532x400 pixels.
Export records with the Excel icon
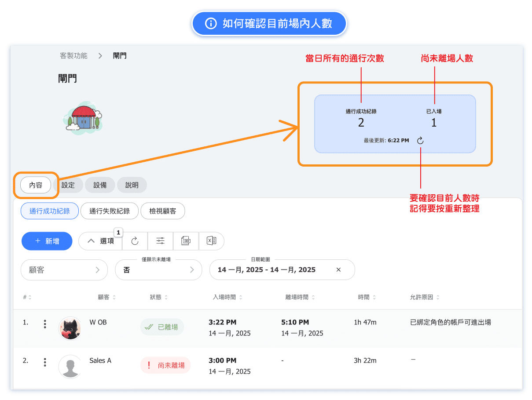tap(211, 241)
